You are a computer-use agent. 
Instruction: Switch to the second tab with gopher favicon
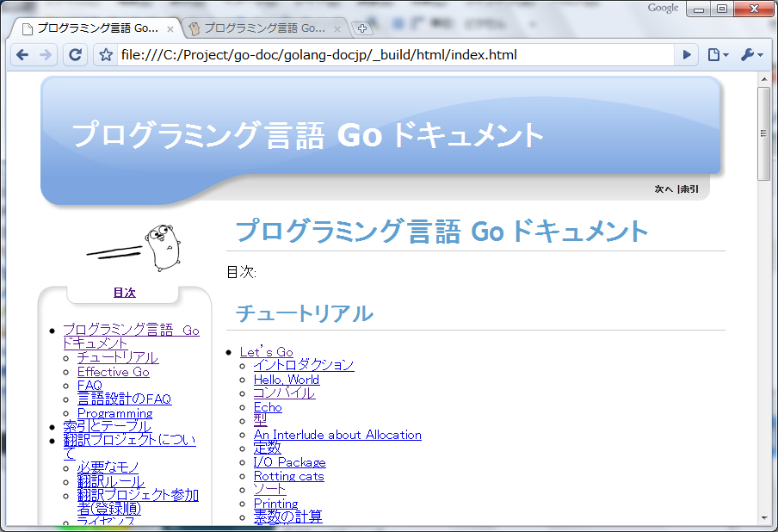[264, 28]
